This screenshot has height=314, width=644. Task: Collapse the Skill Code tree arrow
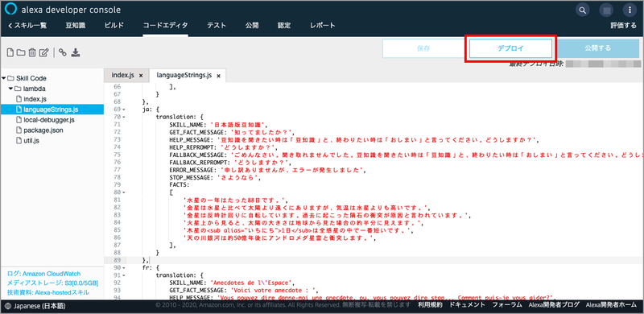(x=4, y=78)
